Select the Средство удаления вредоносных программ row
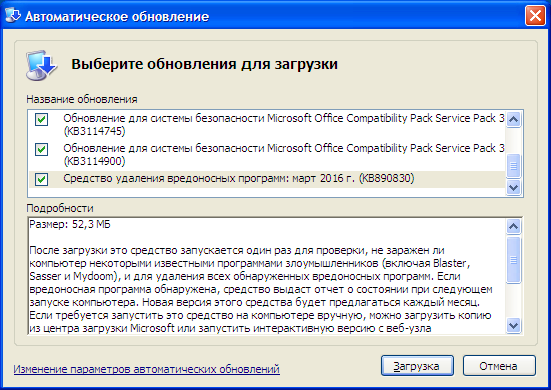Screen dimensions: 551x390 pos(267,179)
